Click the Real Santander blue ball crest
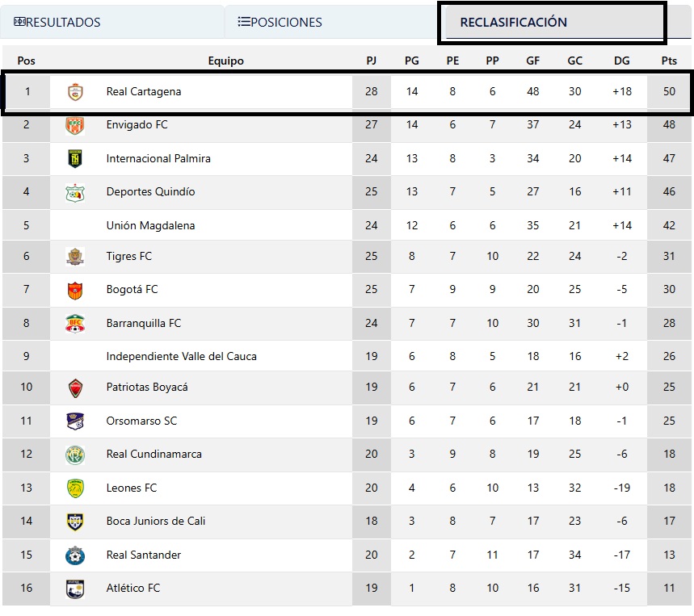 [75, 555]
